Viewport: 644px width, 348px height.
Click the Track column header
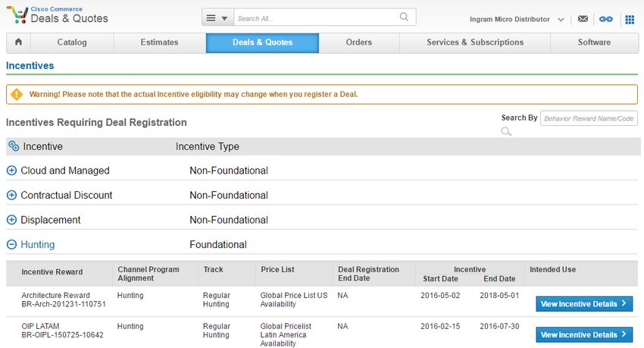(213, 269)
